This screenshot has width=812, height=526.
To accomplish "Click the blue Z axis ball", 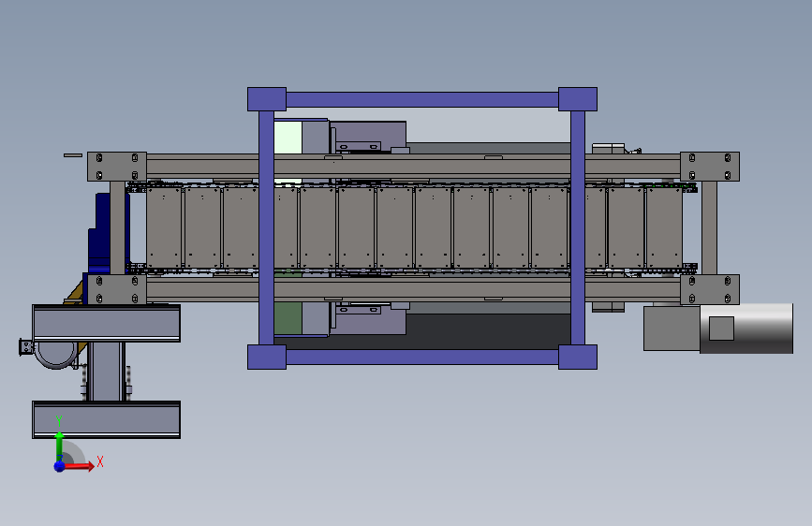I will (60, 466).
